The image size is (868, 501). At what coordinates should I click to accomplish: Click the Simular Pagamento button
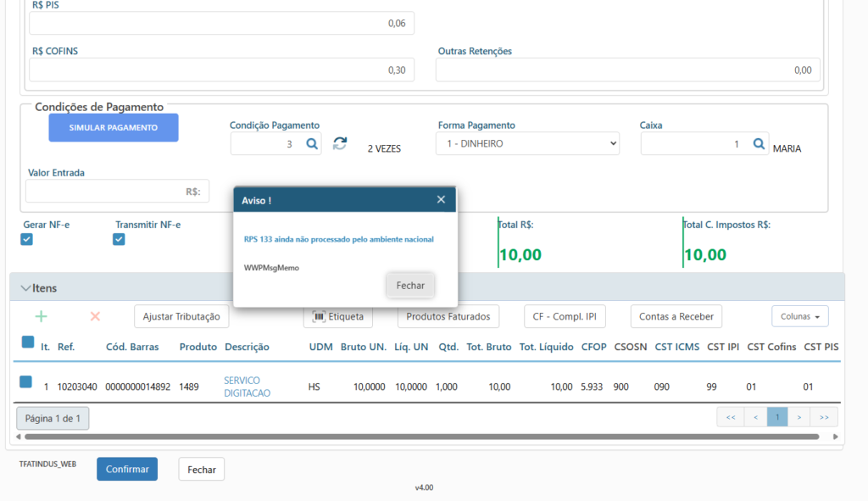(x=114, y=128)
